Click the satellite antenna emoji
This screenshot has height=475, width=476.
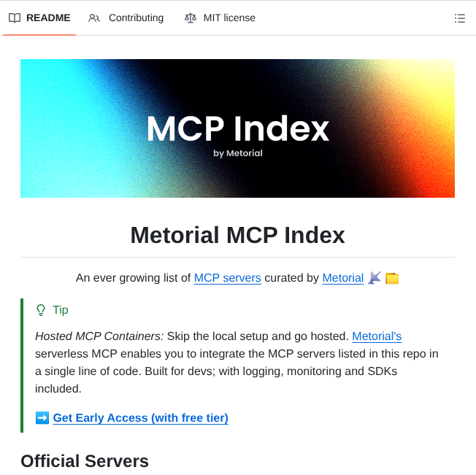click(375, 278)
